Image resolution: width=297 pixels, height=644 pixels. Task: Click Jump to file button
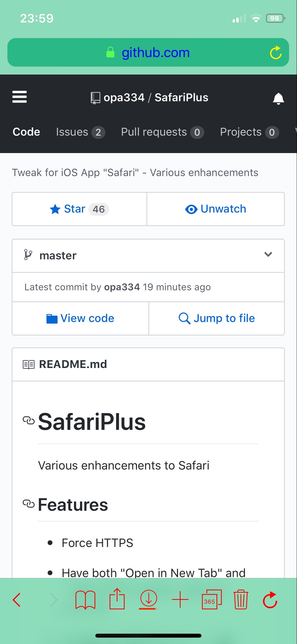click(x=217, y=318)
